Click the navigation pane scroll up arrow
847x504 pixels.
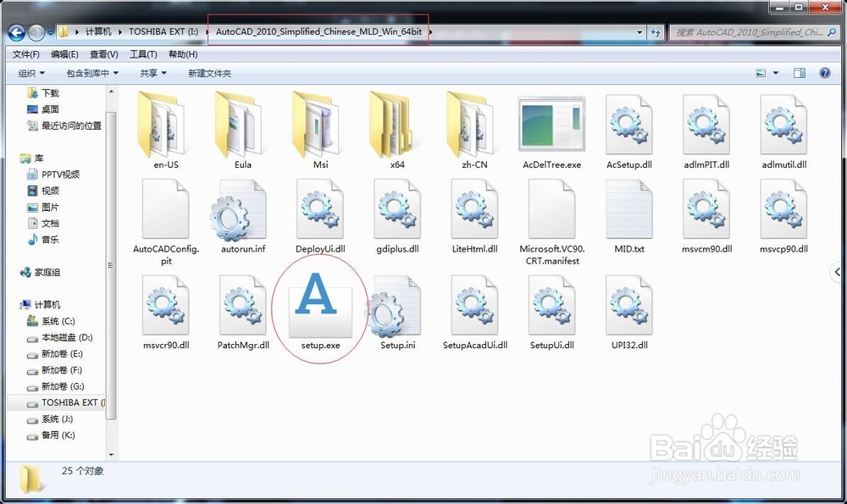pyautogui.click(x=111, y=91)
